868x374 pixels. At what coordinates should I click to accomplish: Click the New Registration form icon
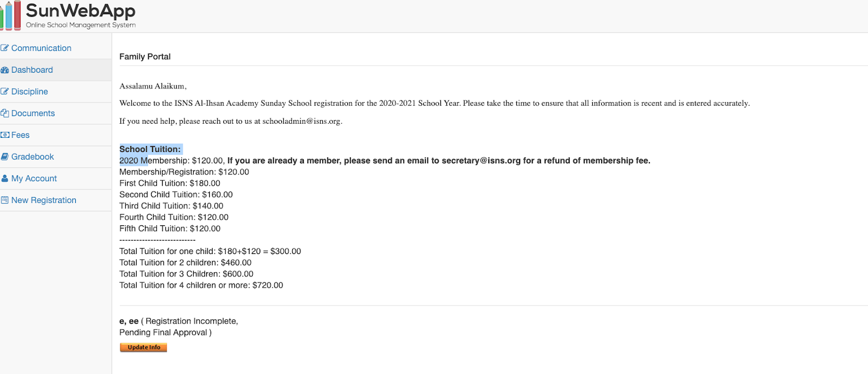point(4,200)
